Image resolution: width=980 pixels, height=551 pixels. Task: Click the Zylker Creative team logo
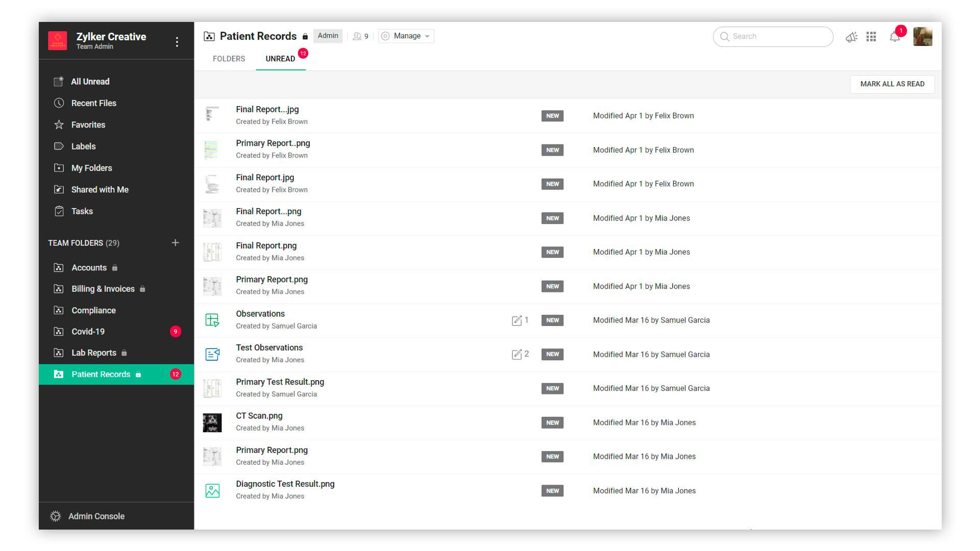(58, 41)
